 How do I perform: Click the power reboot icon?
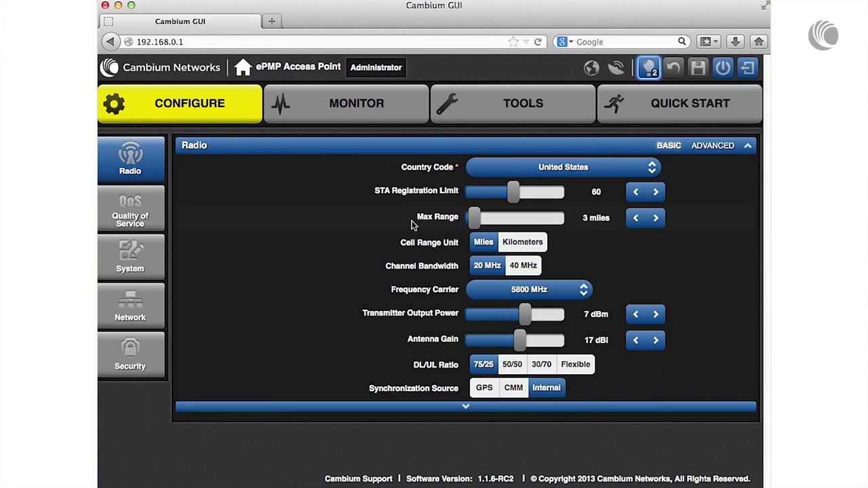723,67
